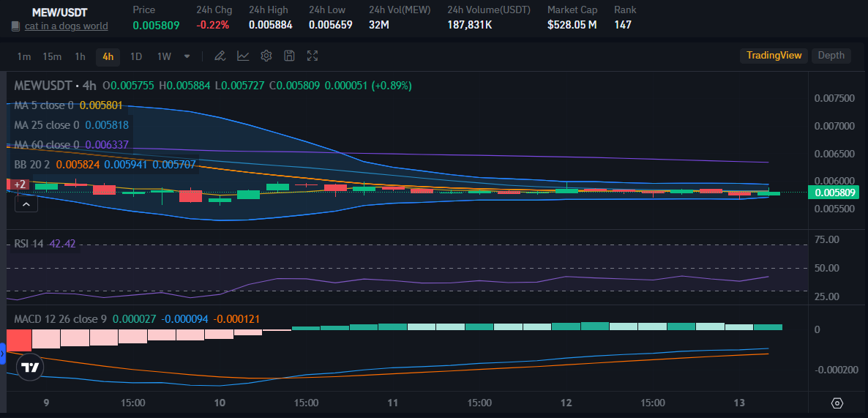This screenshot has width=868, height=418.
Task: Click the MA 60 value 0.006337
Action: pyautogui.click(x=107, y=145)
